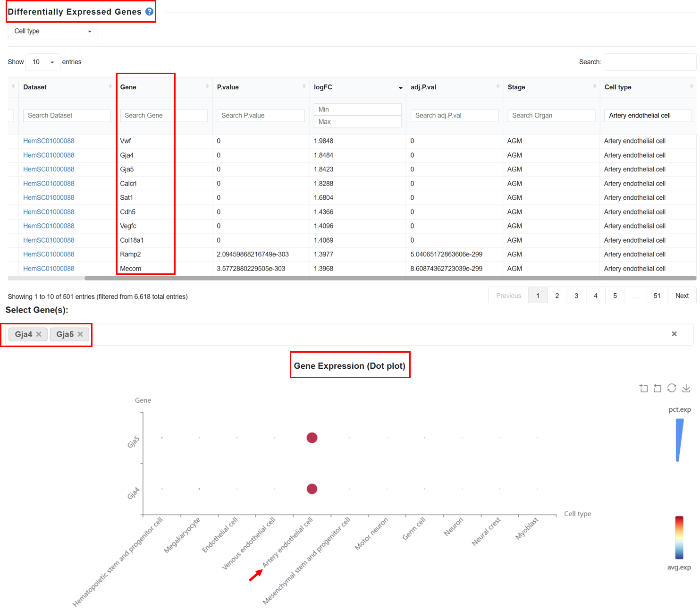Remove the Gja4 gene tag

tap(39, 334)
